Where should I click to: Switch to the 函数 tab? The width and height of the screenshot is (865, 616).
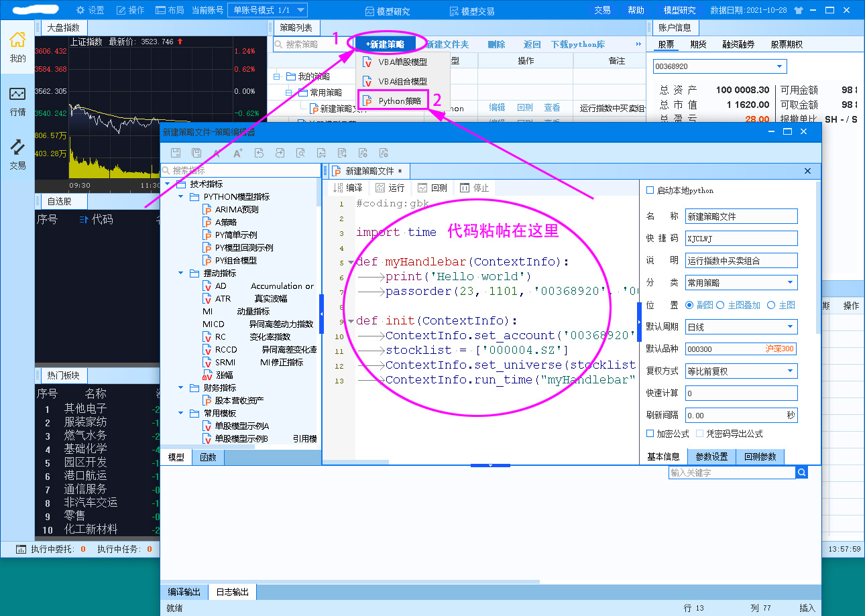pyautogui.click(x=209, y=457)
